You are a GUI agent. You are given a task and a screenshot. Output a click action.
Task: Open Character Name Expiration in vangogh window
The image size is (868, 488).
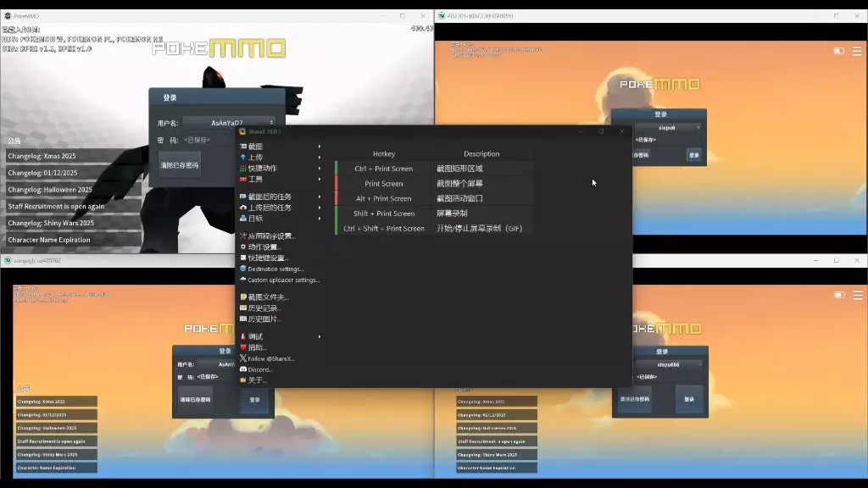pos(57,468)
